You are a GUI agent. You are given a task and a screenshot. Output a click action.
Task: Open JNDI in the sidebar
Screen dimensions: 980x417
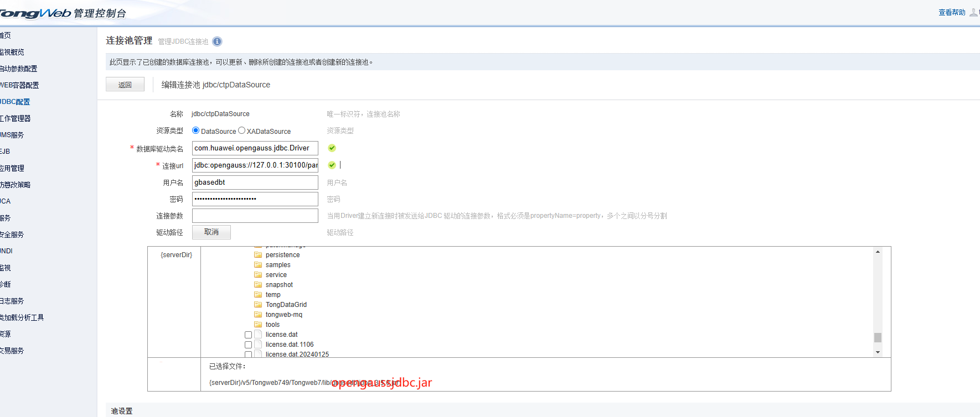click(6, 251)
